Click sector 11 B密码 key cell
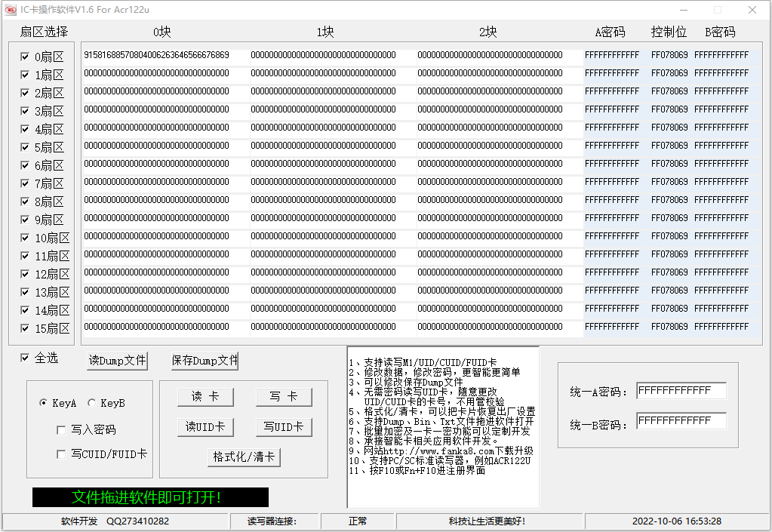Screen dimensions: 772x532 pyautogui.click(x=721, y=254)
